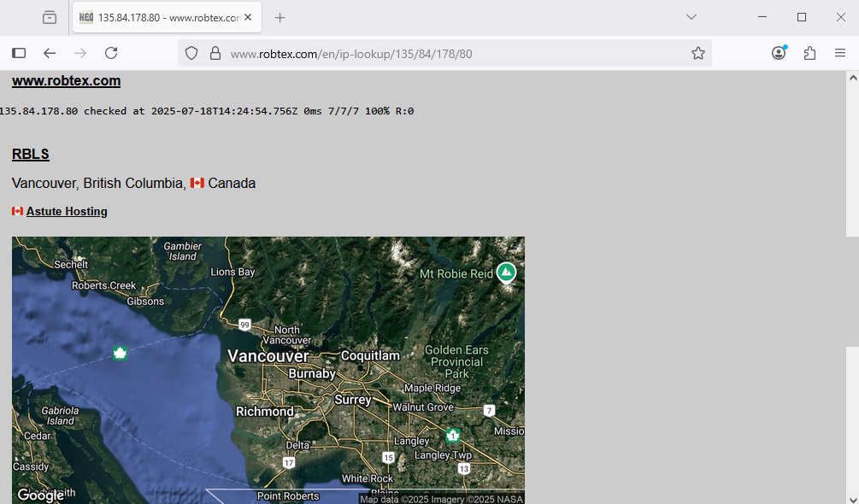
Task: Bookmark this page with star icon
Action: [x=698, y=53]
